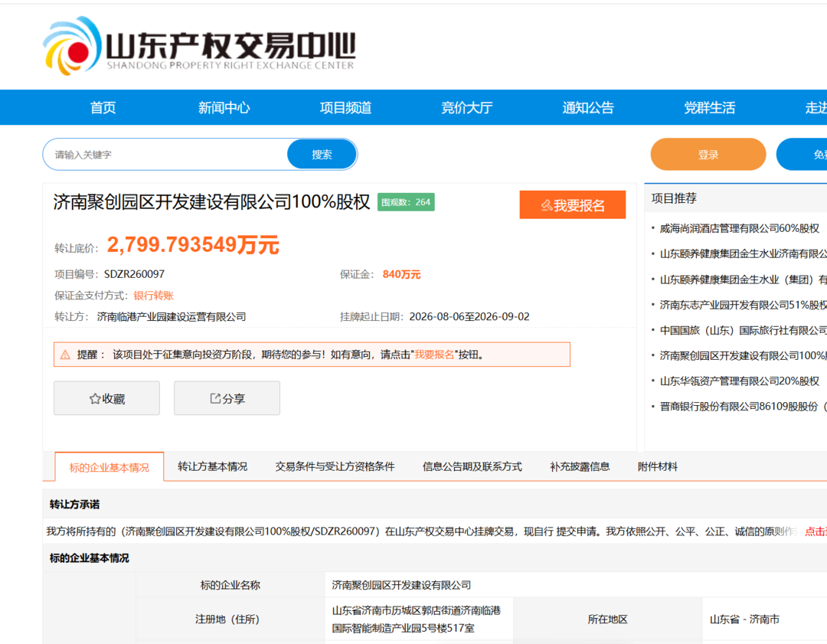
Task: Open 中国国旅（山东）国际旅行社 recommendation link
Action: pos(743,330)
